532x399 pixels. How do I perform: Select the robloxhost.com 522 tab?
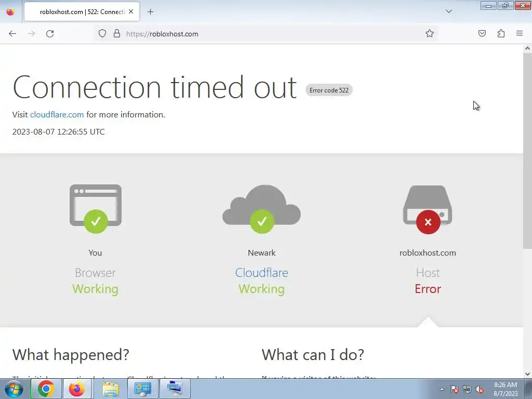[x=82, y=12]
